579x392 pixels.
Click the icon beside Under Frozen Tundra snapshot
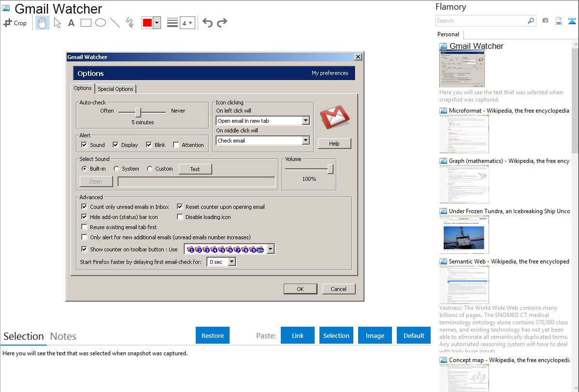click(443, 211)
